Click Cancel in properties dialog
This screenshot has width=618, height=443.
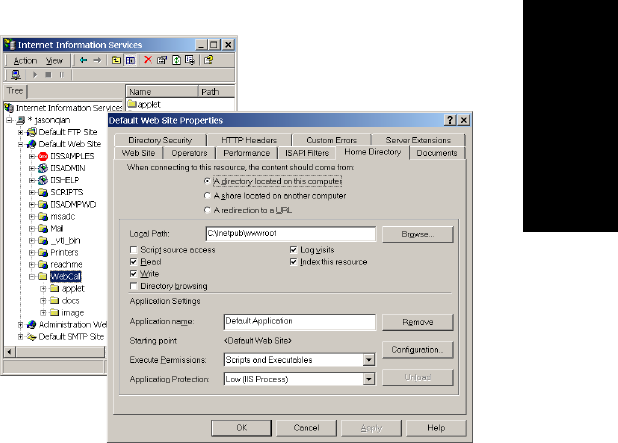click(x=307, y=428)
